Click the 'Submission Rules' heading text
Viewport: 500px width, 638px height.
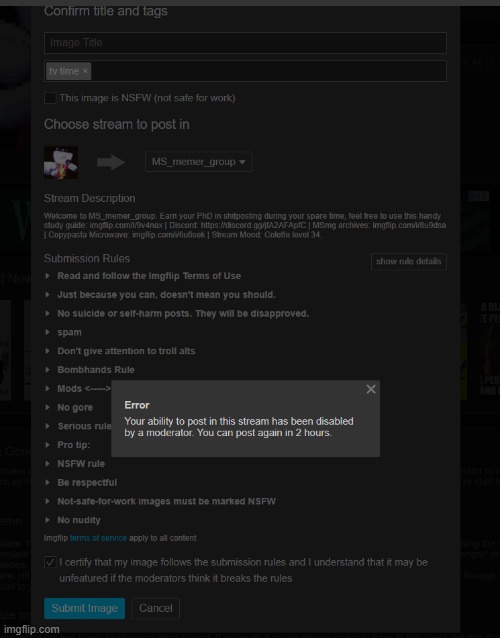(x=87, y=258)
